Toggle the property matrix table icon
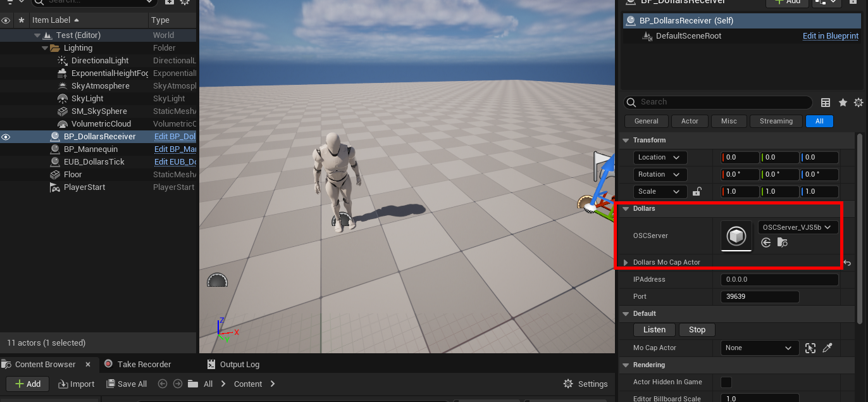Image resolution: width=868 pixels, height=402 pixels. click(826, 103)
